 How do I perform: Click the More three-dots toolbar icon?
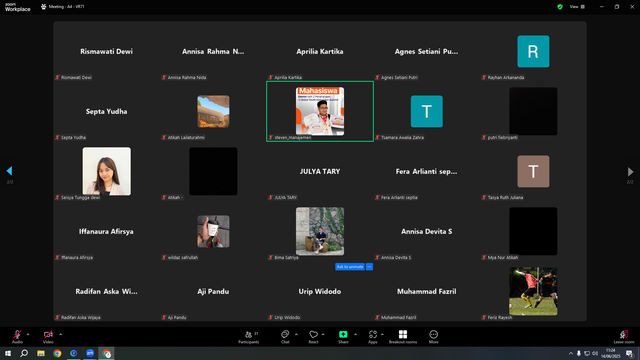[x=433, y=334]
